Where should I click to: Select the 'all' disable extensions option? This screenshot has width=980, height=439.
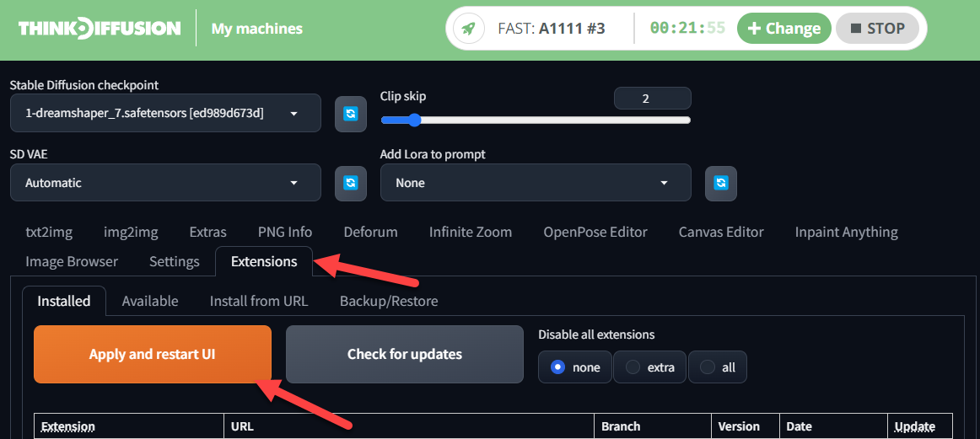[718, 367]
